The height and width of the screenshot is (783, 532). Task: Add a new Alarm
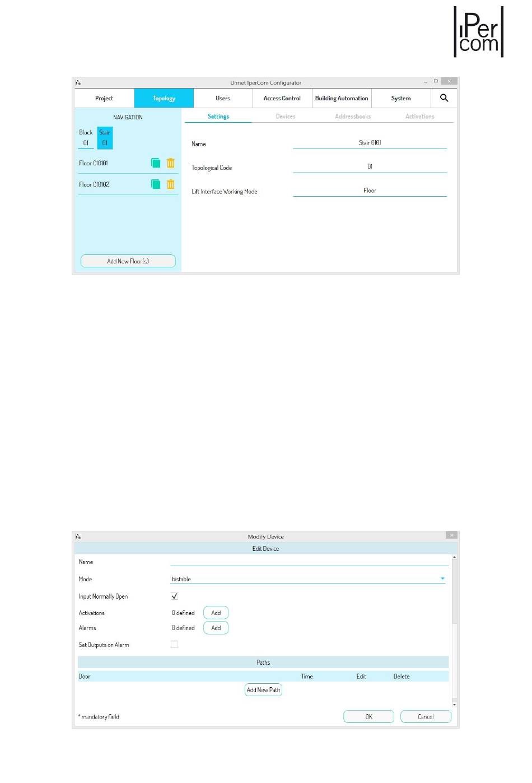tap(216, 628)
